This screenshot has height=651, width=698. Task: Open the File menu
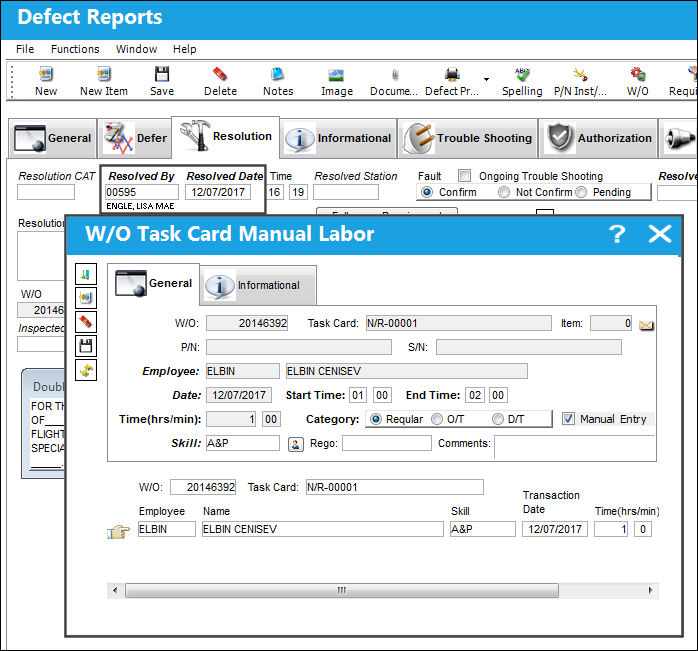click(25, 49)
